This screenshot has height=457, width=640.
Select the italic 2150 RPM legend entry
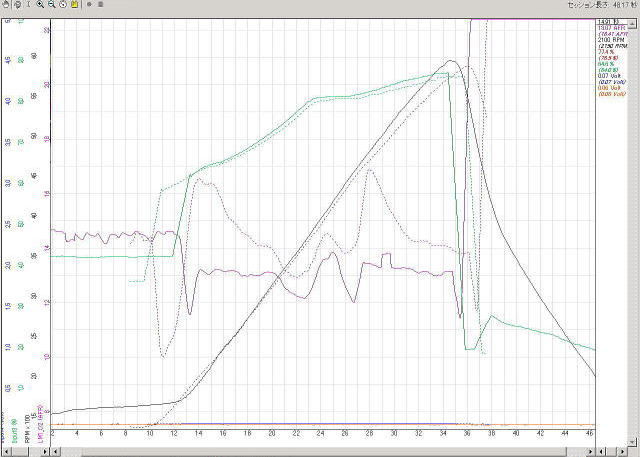click(x=611, y=46)
